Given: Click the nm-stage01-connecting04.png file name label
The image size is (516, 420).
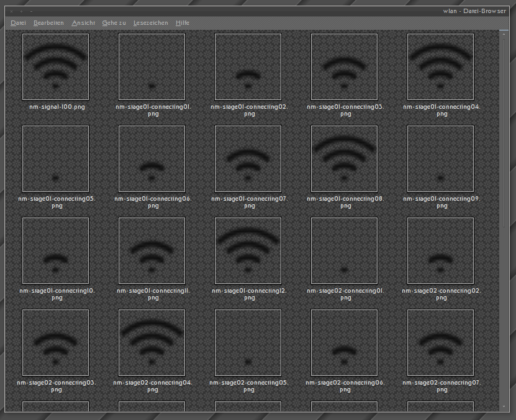Looking at the screenshot, I should pyautogui.click(x=441, y=110).
